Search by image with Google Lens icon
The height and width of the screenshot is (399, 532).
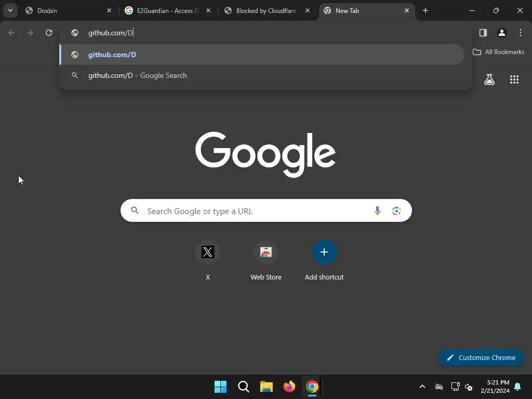(x=396, y=211)
